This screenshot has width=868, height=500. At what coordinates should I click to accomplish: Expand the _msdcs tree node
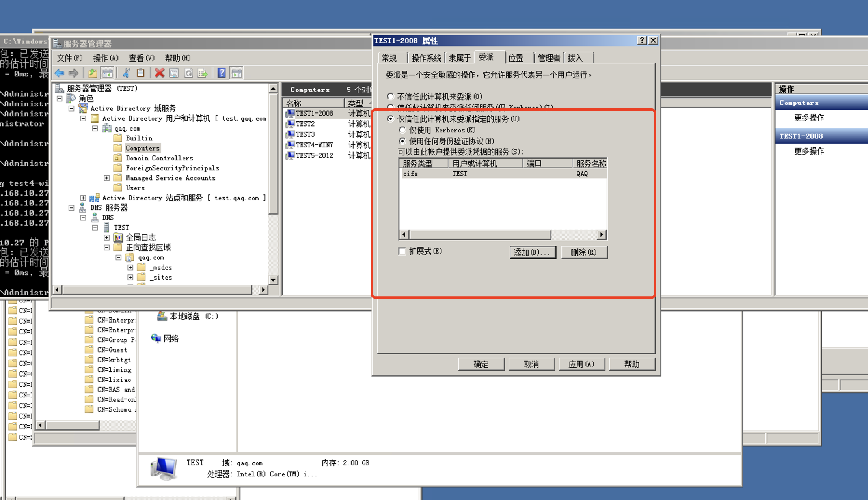130,267
